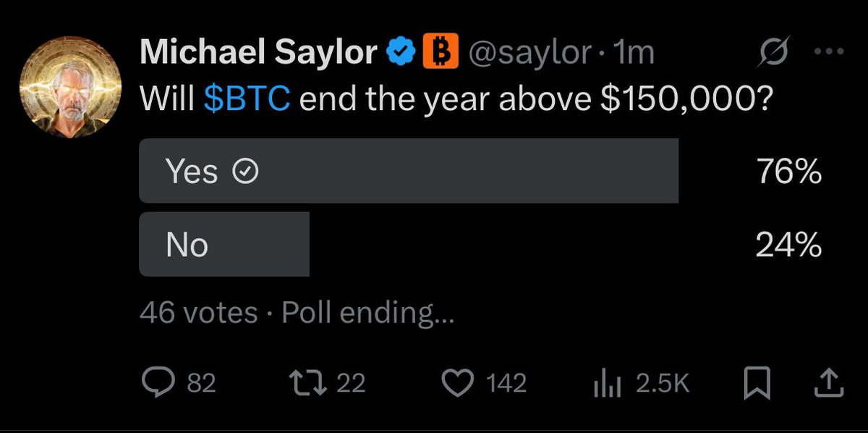
Task: Click the 46 votes count text
Action: click(198, 313)
